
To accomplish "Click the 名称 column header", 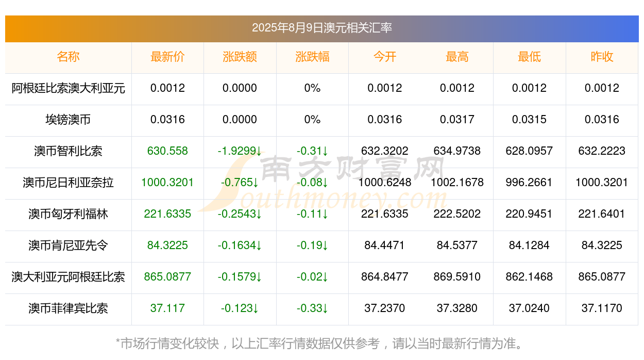I will coord(68,57).
